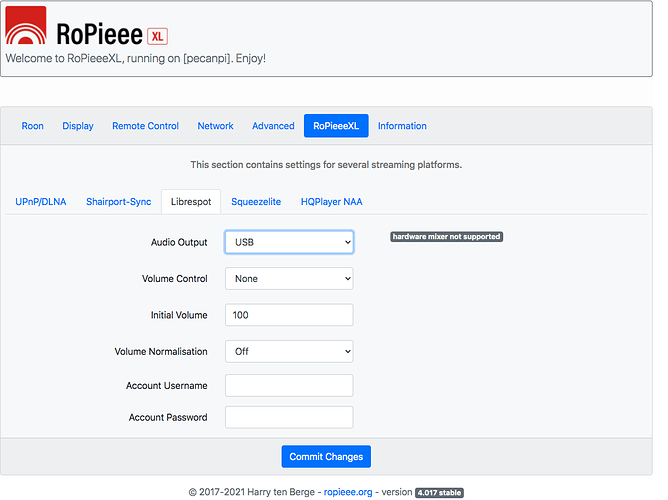Expand the Volume Control dropdown
Viewport: 668px width, 500px height.
click(289, 279)
